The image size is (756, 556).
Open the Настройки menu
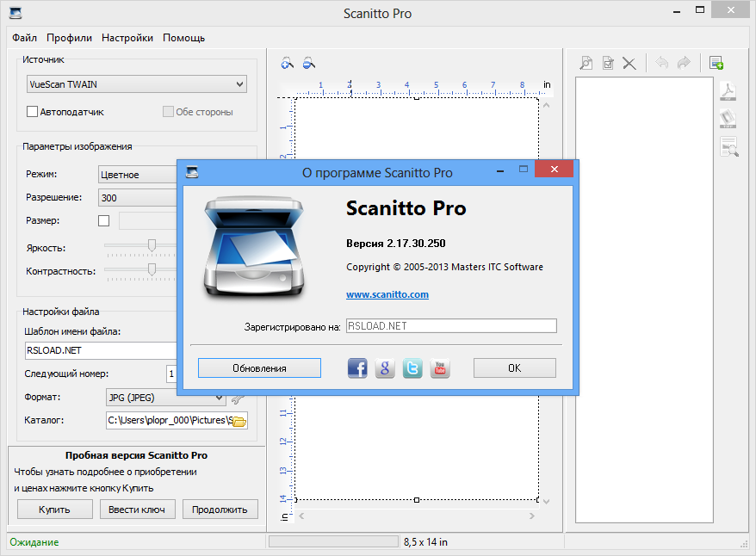127,38
